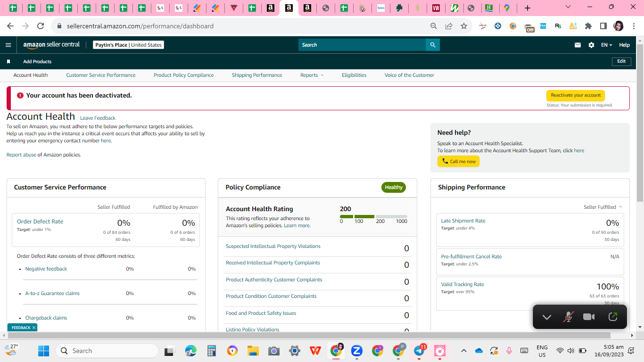Open a new browser tab
This screenshot has width=644, height=362.
coord(528,8)
